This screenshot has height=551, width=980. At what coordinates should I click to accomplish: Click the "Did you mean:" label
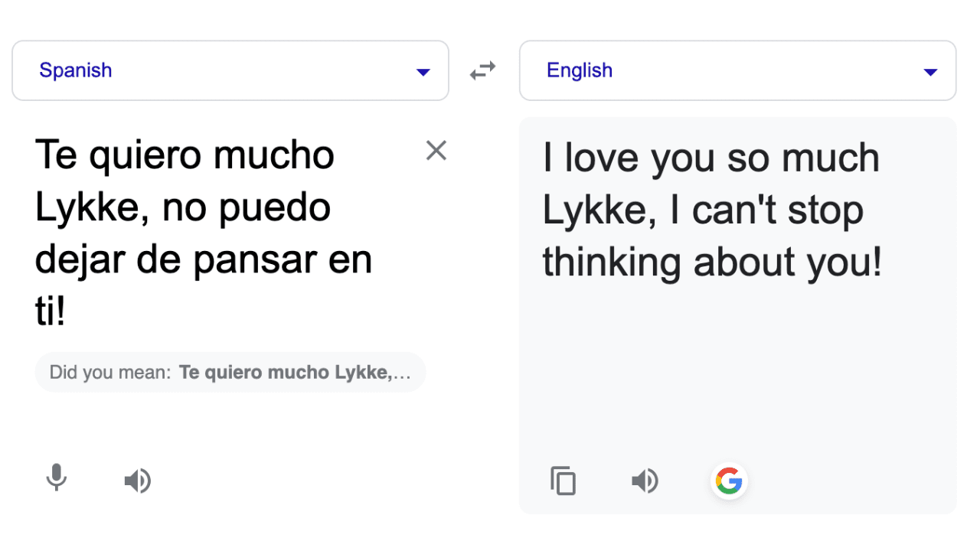pos(109,373)
